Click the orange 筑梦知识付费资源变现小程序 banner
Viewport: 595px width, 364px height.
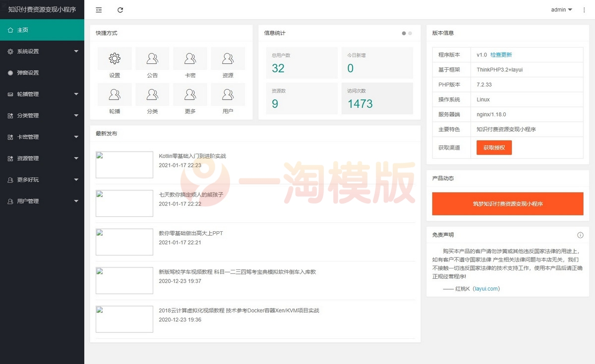tap(507, 204)
